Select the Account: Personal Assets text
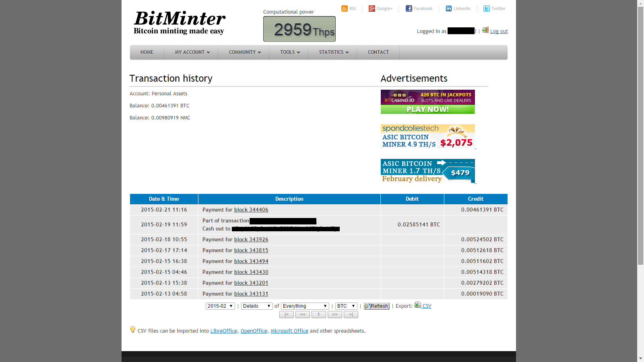 159,94
